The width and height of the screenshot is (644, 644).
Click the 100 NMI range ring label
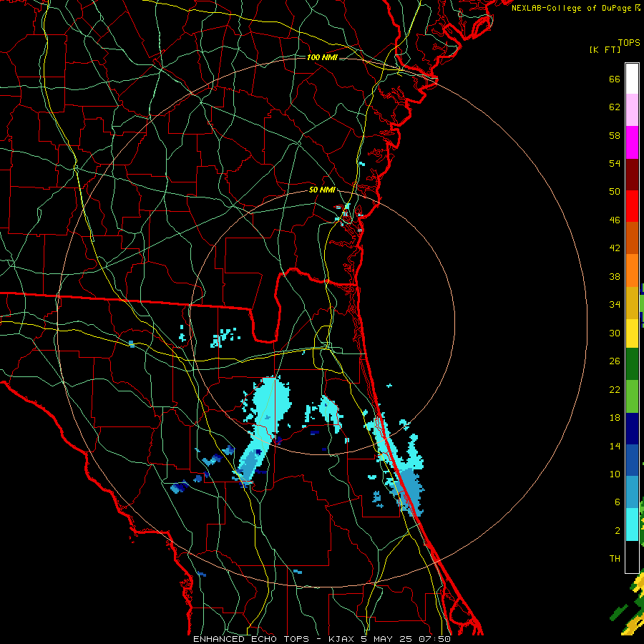click(x=323, y=57)
